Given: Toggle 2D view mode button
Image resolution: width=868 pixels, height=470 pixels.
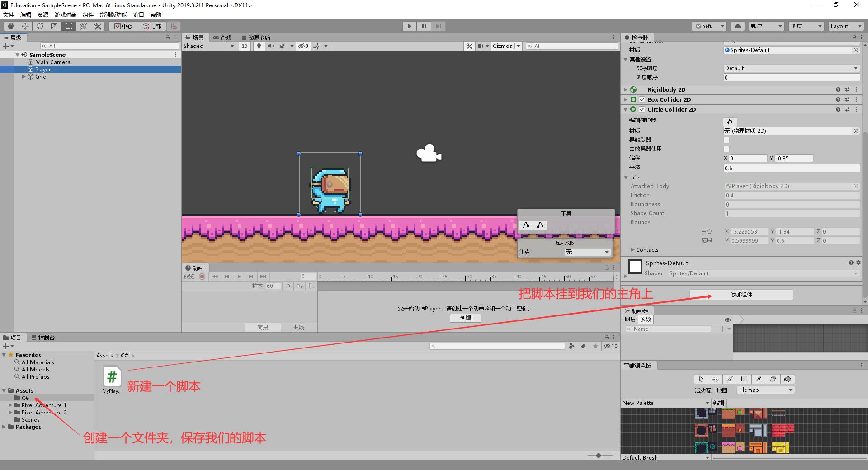Looking at the screenshot, I should click(245, 46).
